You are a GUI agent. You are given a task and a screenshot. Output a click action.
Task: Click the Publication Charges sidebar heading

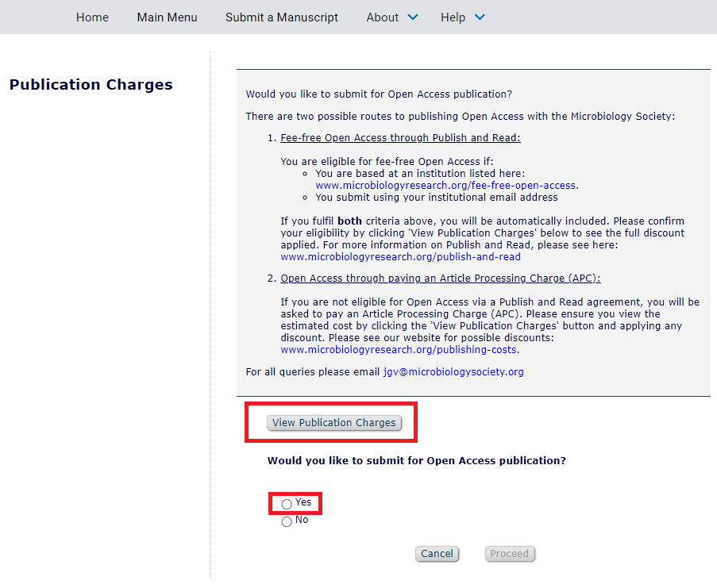[x=91, y=84]
